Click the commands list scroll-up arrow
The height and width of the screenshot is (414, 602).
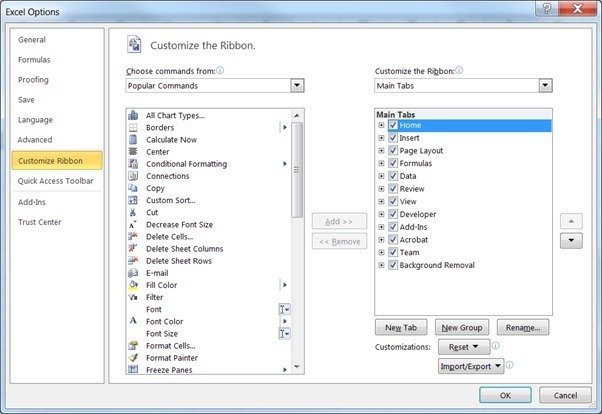click(x=297, y=116)
